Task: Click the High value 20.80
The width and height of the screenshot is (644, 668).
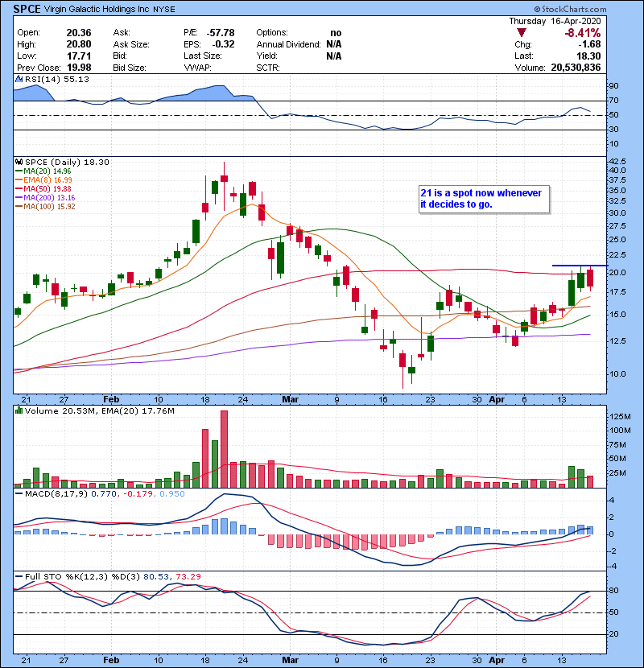Action: point(79,44)
